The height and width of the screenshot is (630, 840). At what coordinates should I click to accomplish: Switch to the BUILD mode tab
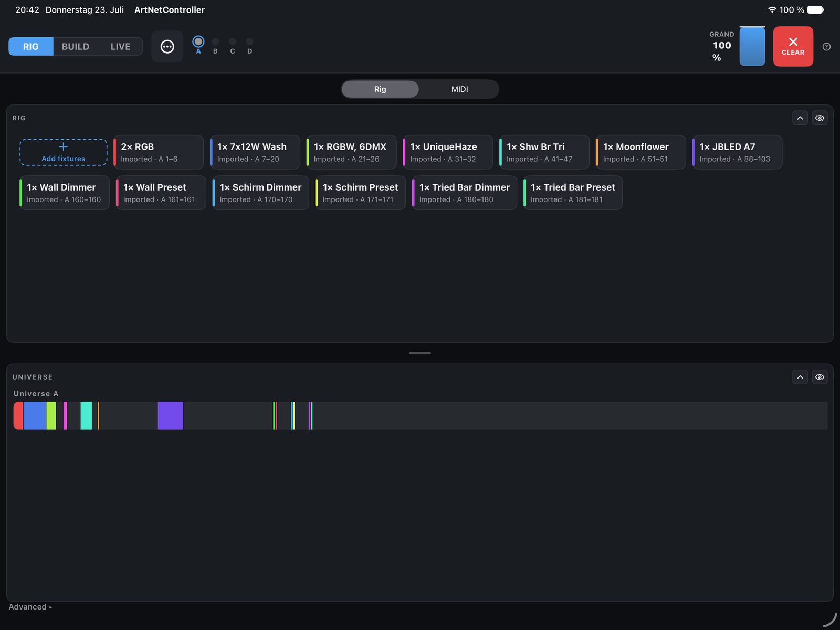tap(76, 47)
